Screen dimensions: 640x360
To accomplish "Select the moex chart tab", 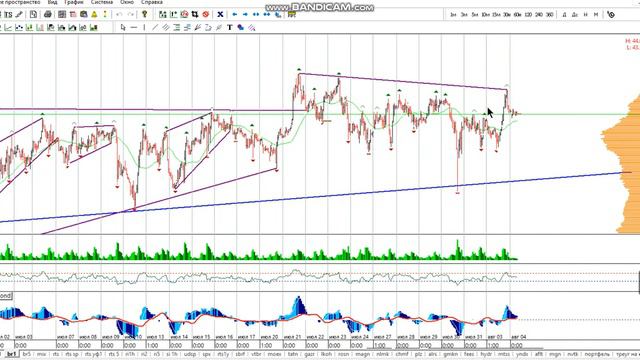I will click(x=274, y=354).
